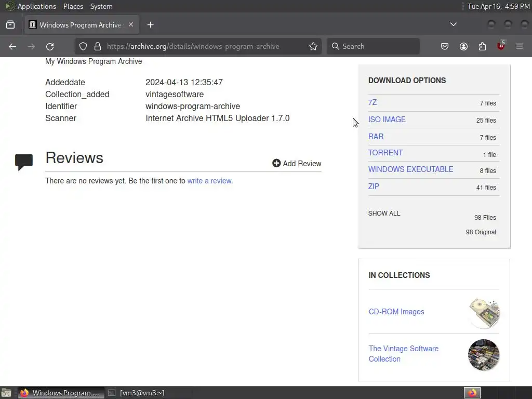Open the ISO IMAGE download option

tap(387, 119)
